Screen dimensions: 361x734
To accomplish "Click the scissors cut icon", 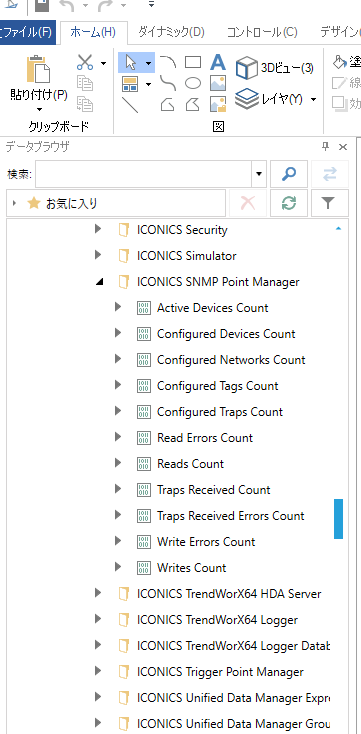I will [85, 62].
